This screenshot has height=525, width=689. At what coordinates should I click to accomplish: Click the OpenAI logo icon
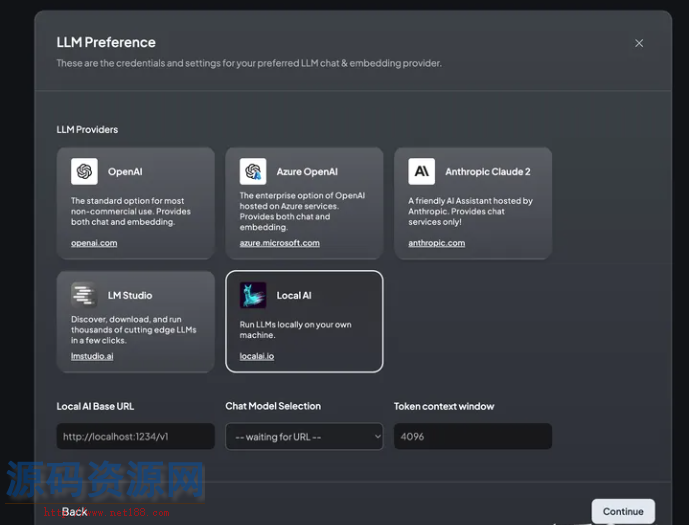coord(84,171)
